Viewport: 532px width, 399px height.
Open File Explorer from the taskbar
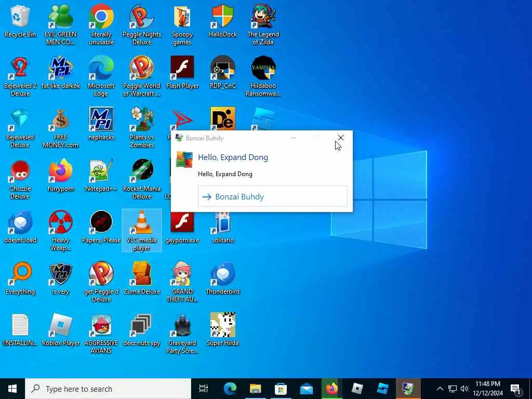coord(255,389)
